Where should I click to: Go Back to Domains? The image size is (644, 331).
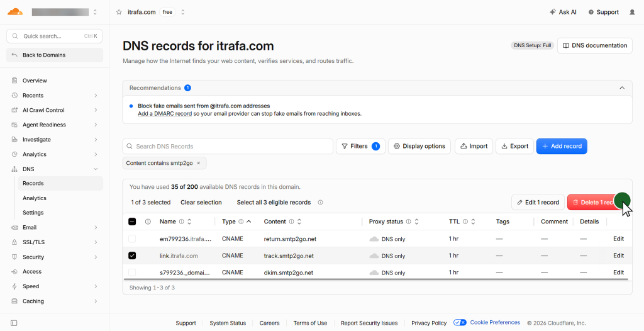point(54,55)
